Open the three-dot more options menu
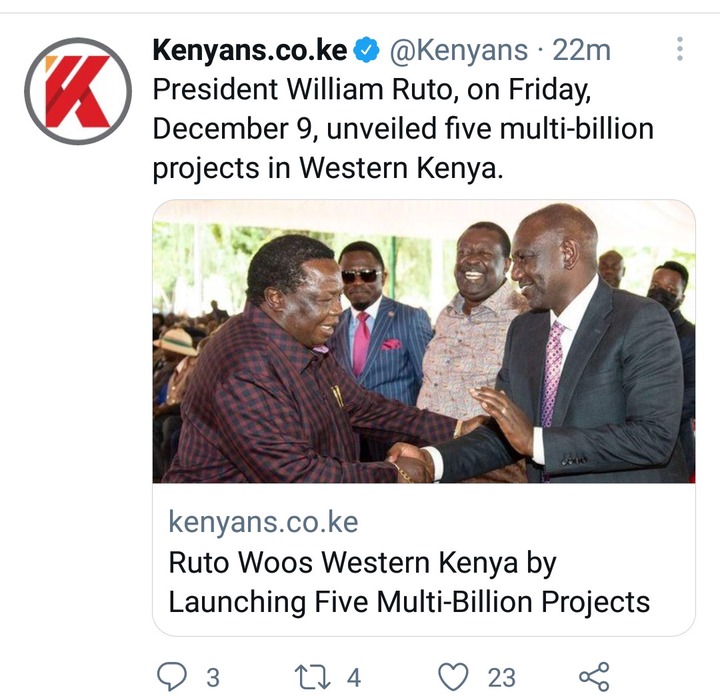This screenshot has width=720, height=696. 680,49
